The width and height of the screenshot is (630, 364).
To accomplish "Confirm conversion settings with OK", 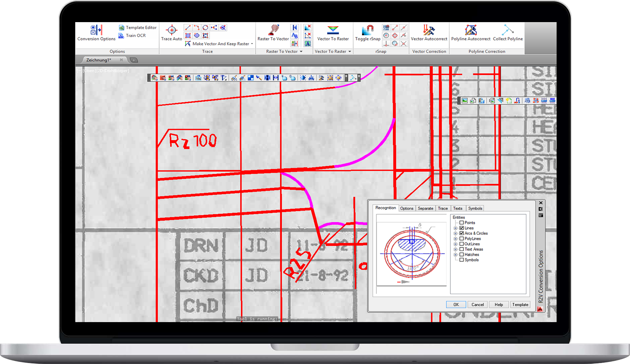I will click(x=456, y=304).
